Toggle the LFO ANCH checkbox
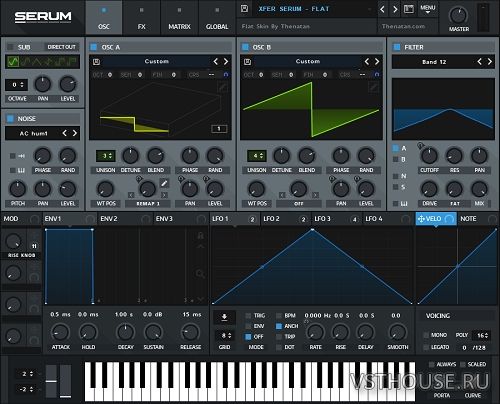500x404 pixels. coord(279,326)
